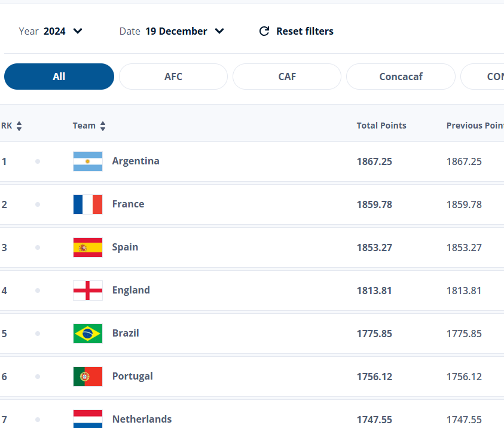Click the Reset filters circular arrow icon
Image resolution: width=504 pixels, height=428 pixels.
click(x=264, y=31)
